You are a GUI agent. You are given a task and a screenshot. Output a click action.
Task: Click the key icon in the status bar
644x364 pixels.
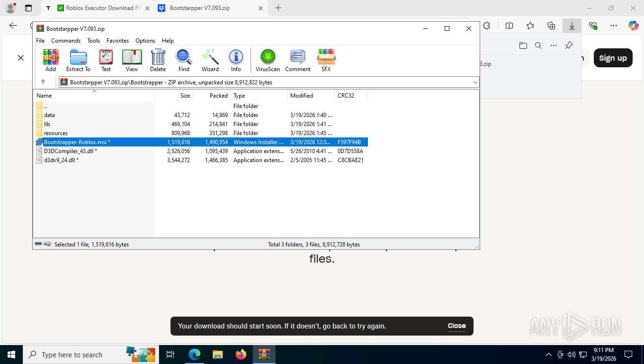coord(47,244)
